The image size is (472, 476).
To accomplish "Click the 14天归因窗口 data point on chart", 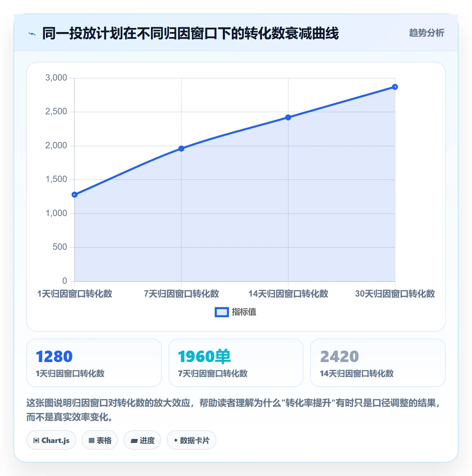I will tap(288, 117).
